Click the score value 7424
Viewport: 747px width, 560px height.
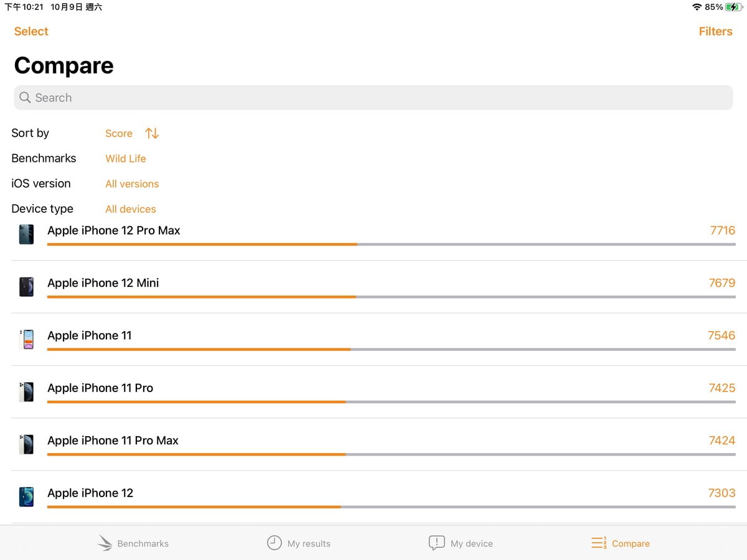(722, 441)
